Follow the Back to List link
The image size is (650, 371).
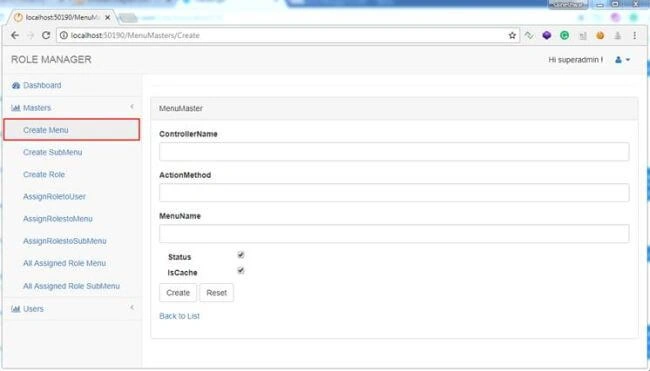tap(179, 316)
